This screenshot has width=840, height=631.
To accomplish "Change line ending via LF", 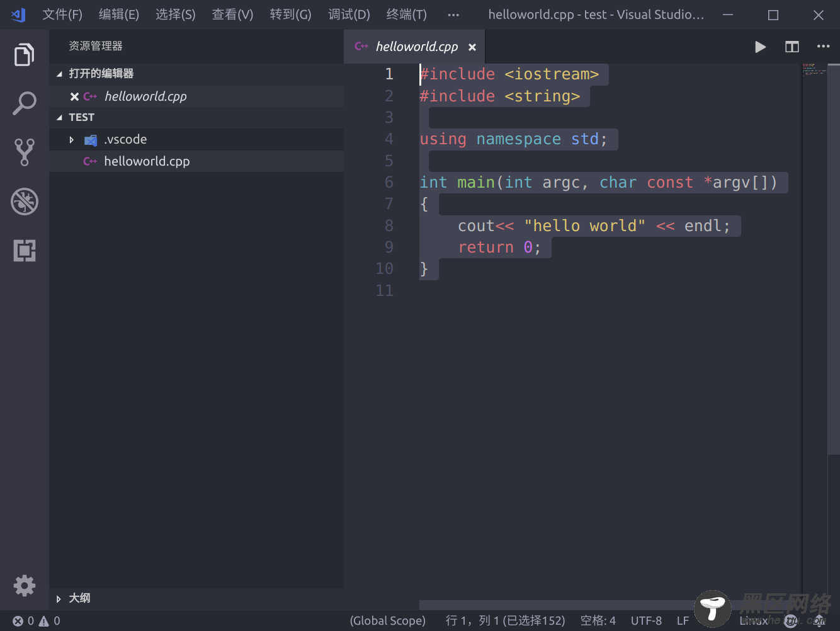I will pyautogui.click(x=683, y=621).
